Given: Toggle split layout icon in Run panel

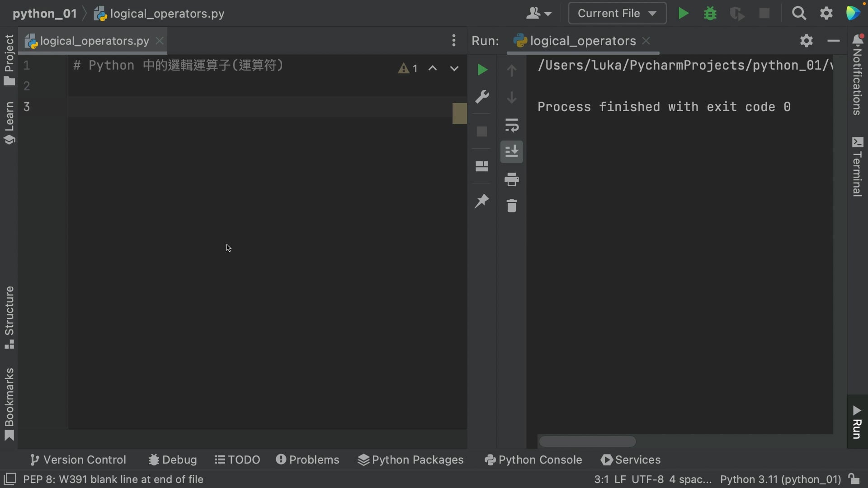Looking at the screenshot, I should tap(482, 166).
